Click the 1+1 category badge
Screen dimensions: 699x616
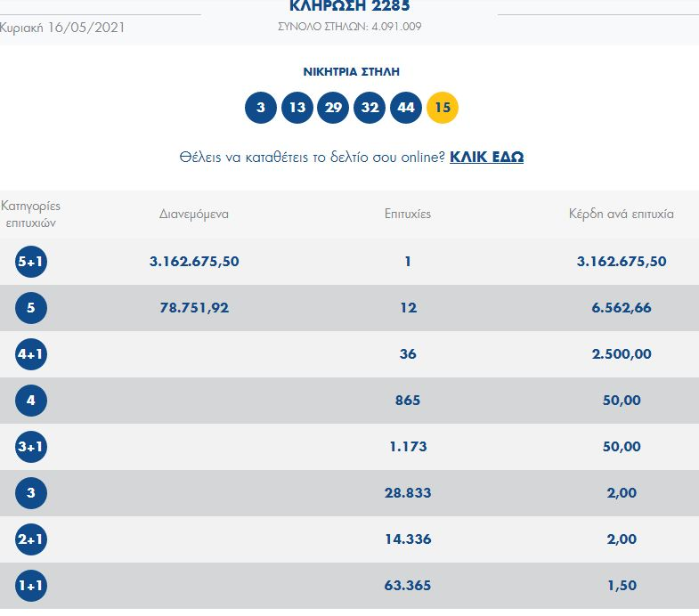point(31,586)
